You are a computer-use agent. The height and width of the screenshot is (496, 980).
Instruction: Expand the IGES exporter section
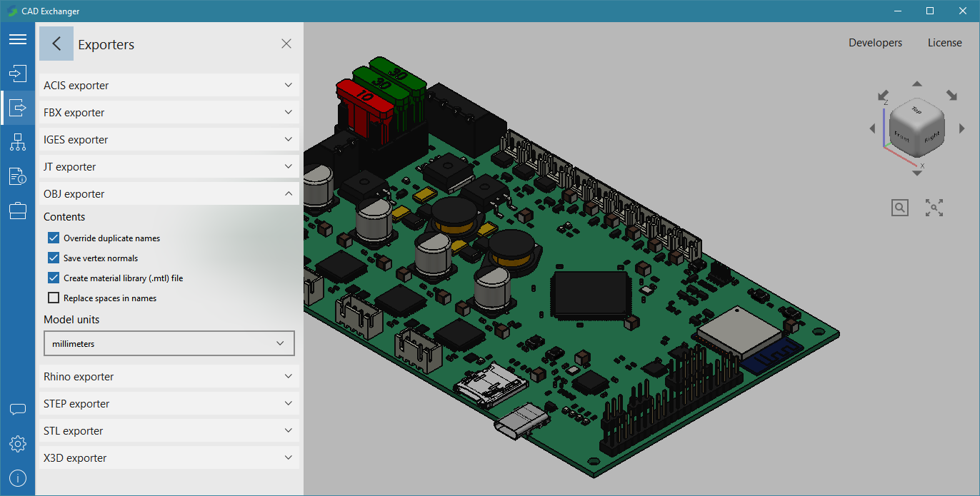pos(169,139)
